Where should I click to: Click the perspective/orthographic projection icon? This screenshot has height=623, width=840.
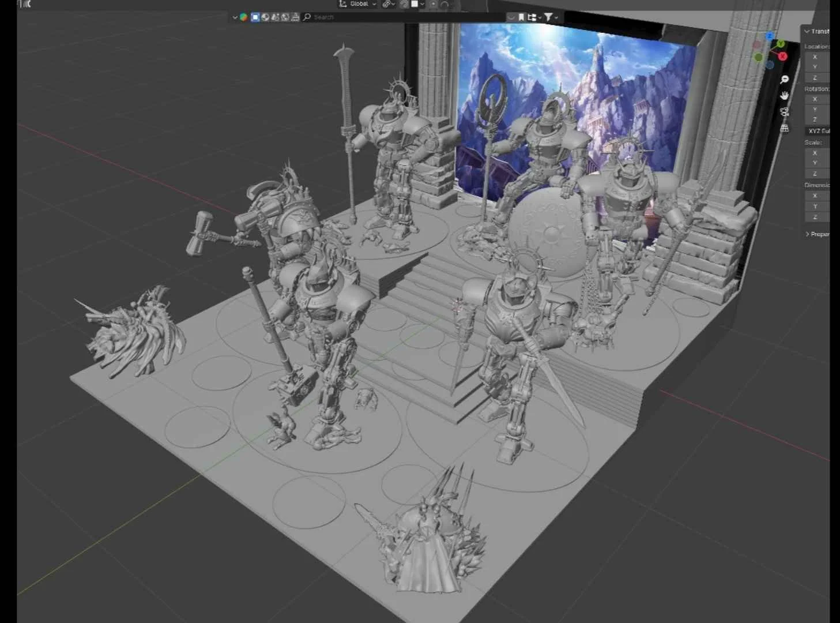tap(785, 127)
